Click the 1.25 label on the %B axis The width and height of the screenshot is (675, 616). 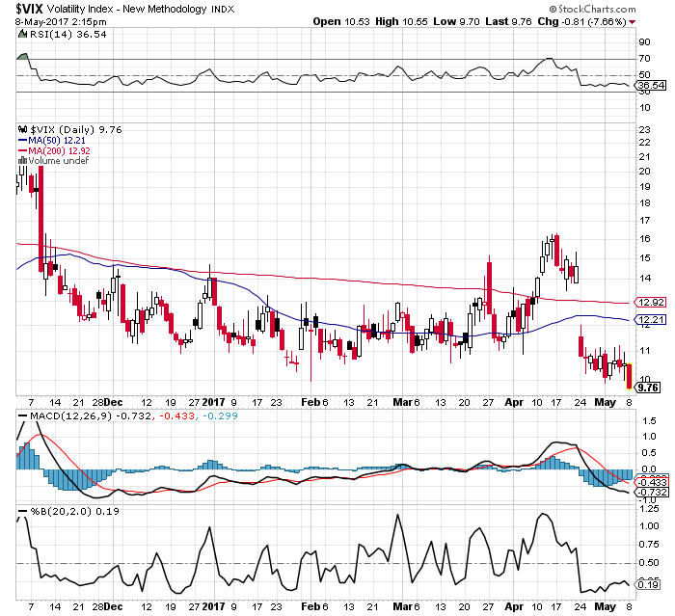[x=650, y=509]
